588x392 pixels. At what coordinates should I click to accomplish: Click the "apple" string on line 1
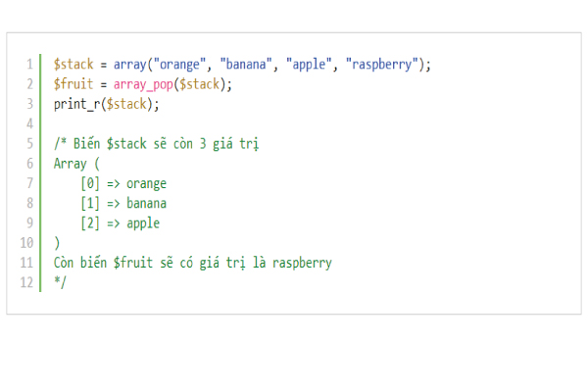click(x=306, y=65)
